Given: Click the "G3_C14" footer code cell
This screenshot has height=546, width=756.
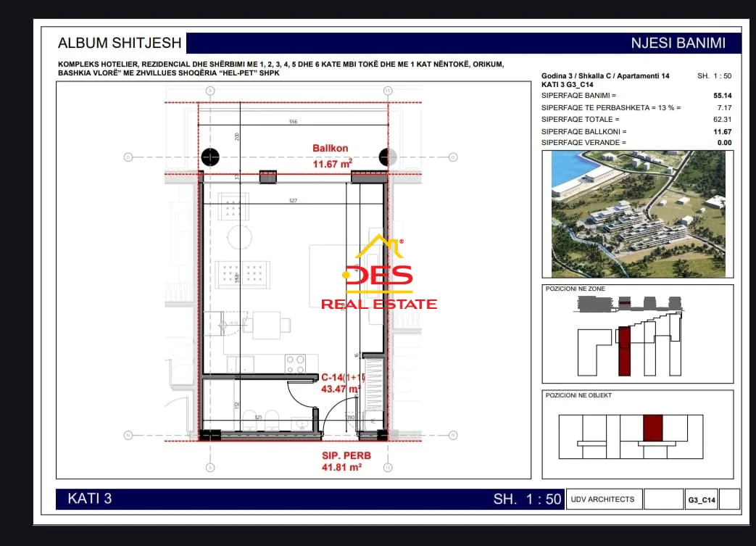Looking at the screenshot, I should 702,500.
